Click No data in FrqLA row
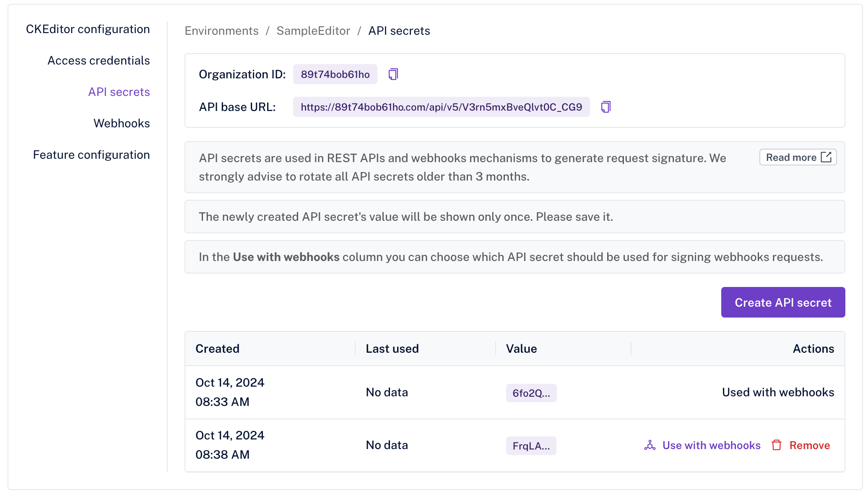The height and width of the screenshot is (496, 868). pyautogui.click(x=387, y=445)
